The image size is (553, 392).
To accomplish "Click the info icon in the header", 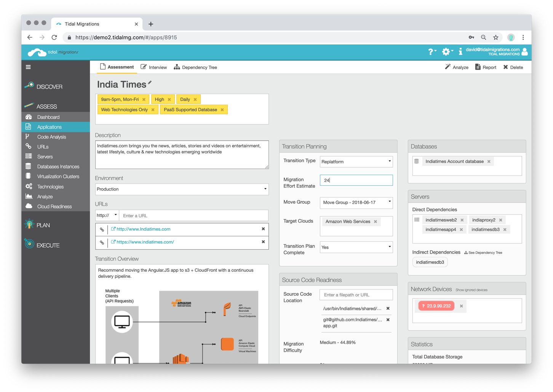I will point(460,52).
